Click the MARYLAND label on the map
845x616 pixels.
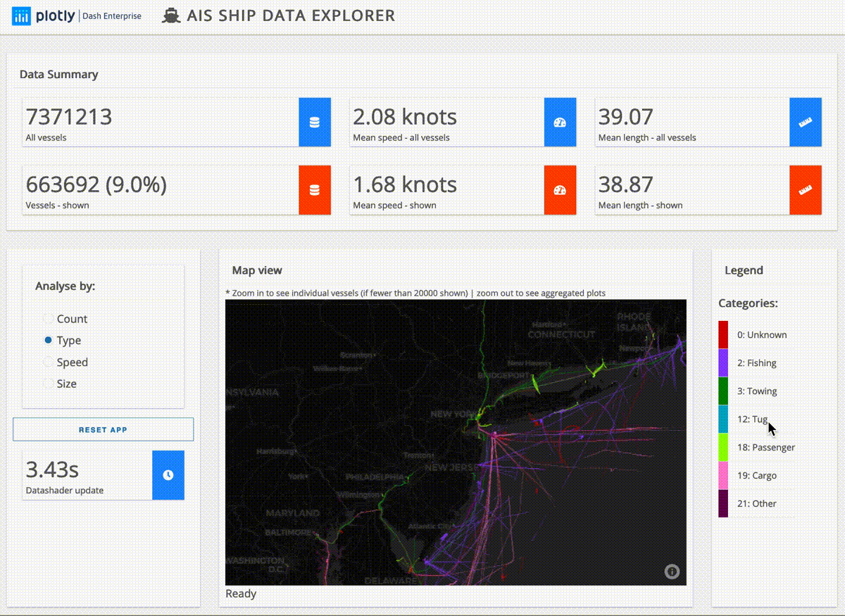pos(292,514)
